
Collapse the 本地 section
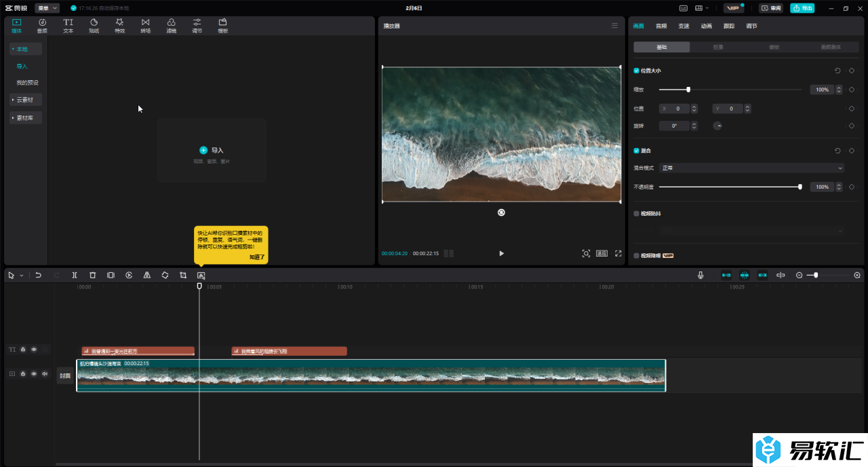click(26, 49)
